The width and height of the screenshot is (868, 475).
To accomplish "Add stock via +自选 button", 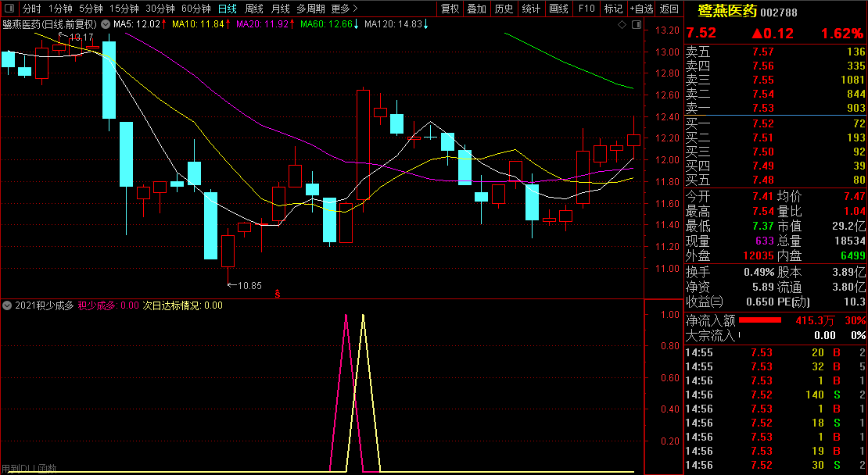I will [641, 9].
